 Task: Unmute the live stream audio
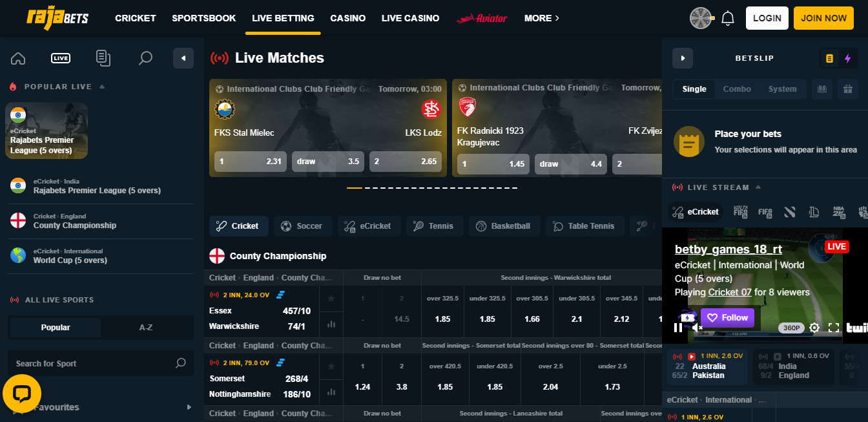697,328
